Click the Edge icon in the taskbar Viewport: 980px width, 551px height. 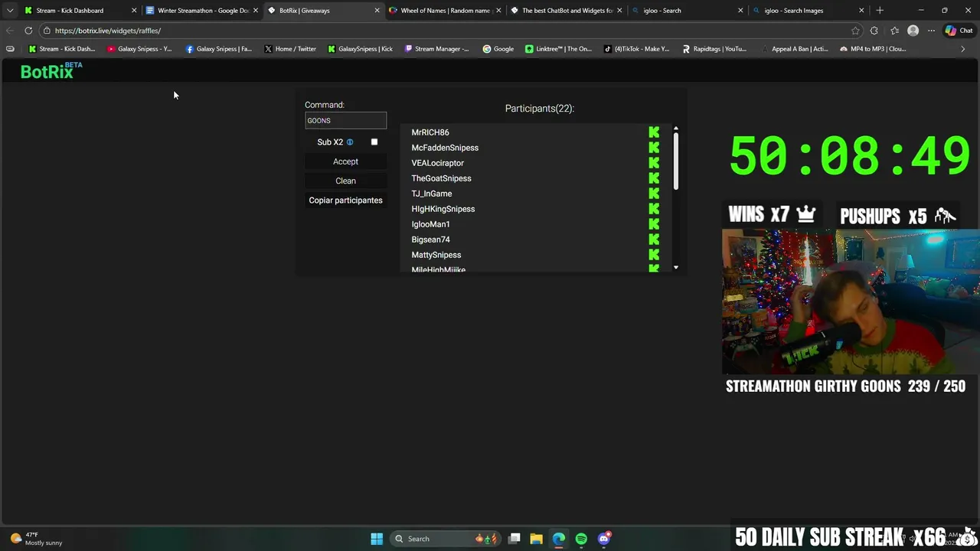point(559,539)
